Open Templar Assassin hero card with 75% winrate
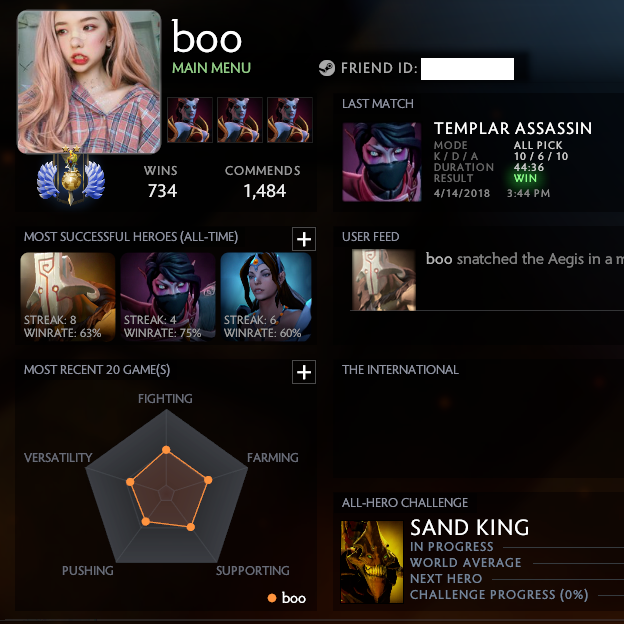Viewport: 624px width, 624px height. (x=168, y=297)
